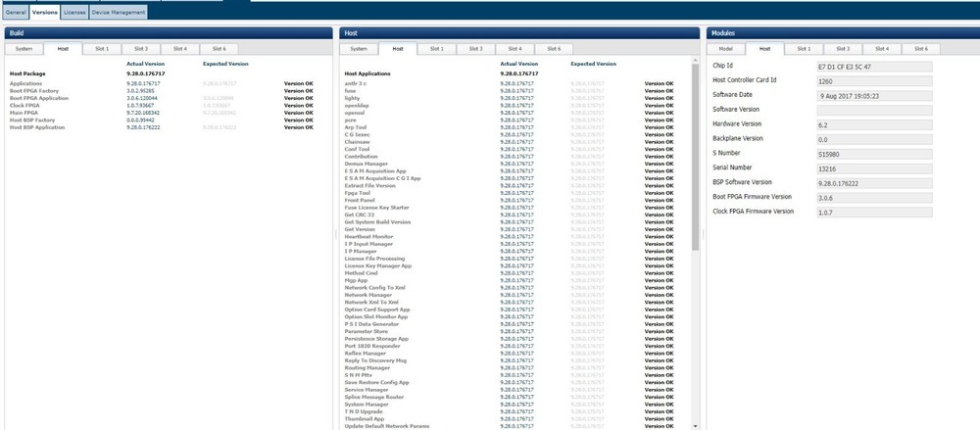Open Slot 6 tab in Modules panel
The image size is (980, 430).
point(920,49)
